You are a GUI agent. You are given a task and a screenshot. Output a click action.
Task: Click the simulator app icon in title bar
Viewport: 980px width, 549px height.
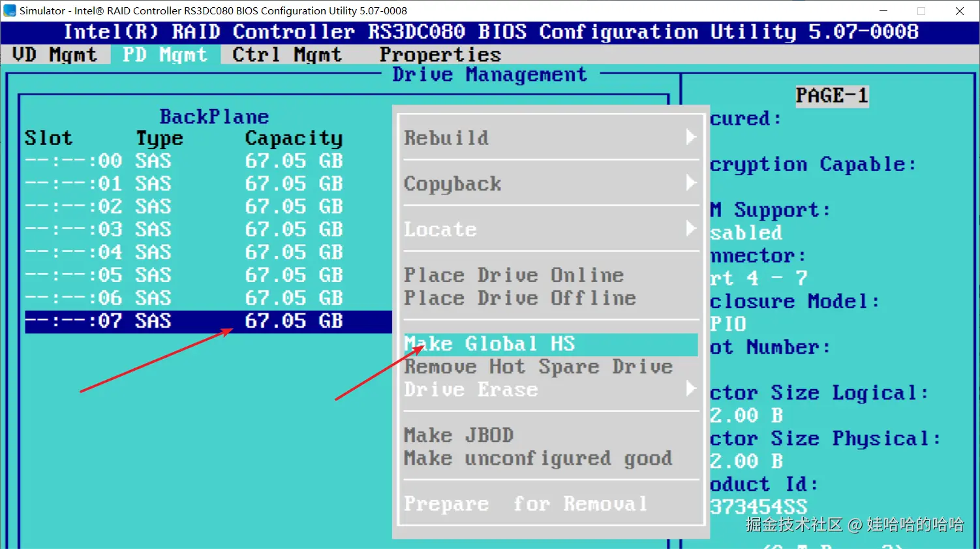[10, 10]
